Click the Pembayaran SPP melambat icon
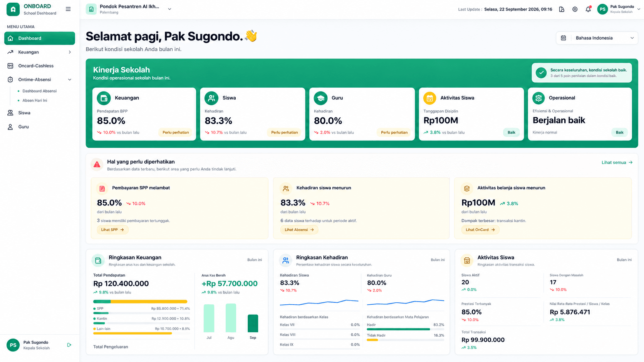Viewport: 644px width, 362px height. coord(102,189)
